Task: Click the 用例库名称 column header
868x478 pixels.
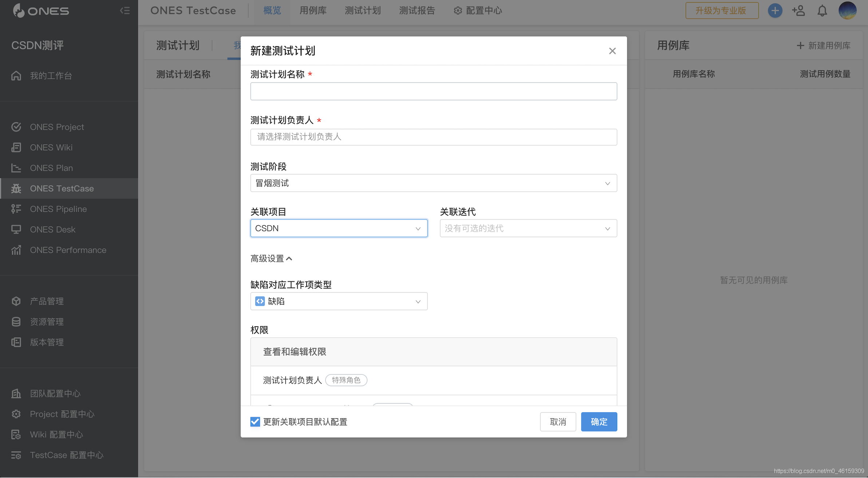Action: [694, 74]
